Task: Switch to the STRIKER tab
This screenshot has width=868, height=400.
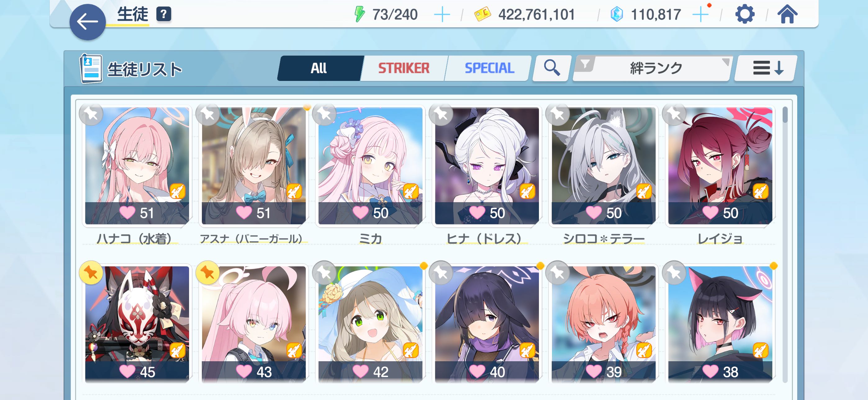Action: 404,68
